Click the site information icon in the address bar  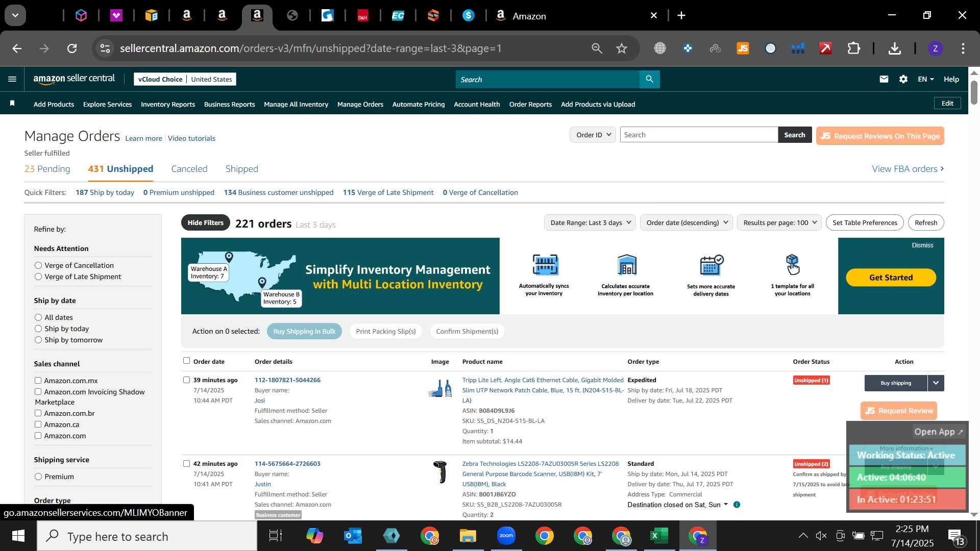click(x=105, y=48)
